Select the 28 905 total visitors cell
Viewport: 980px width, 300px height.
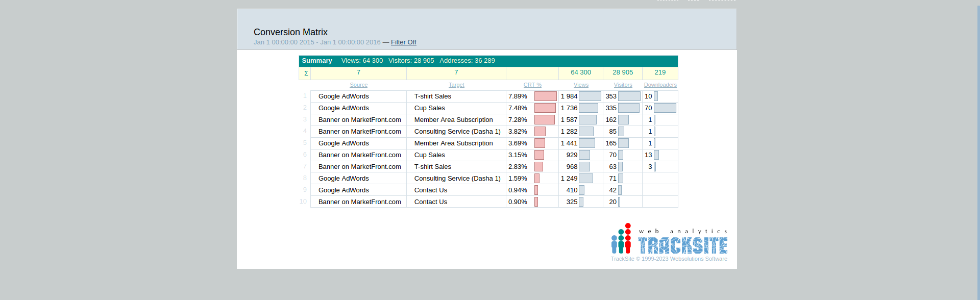click(x=623, y=73)
